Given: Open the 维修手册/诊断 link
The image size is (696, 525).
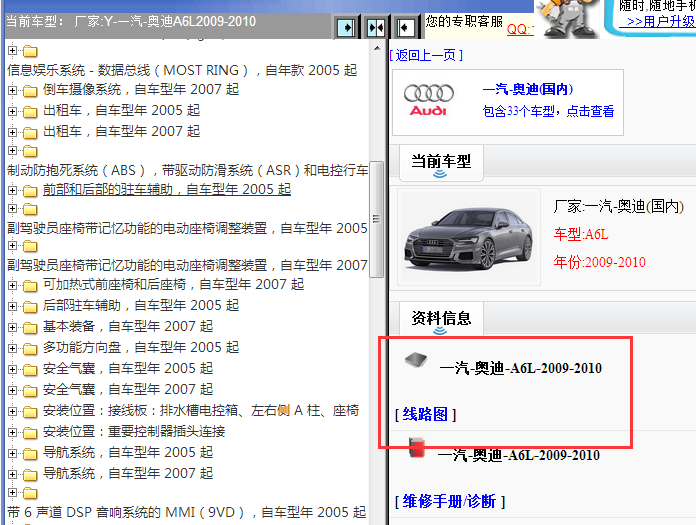Looking at the screenshot, I should [450, 501].
